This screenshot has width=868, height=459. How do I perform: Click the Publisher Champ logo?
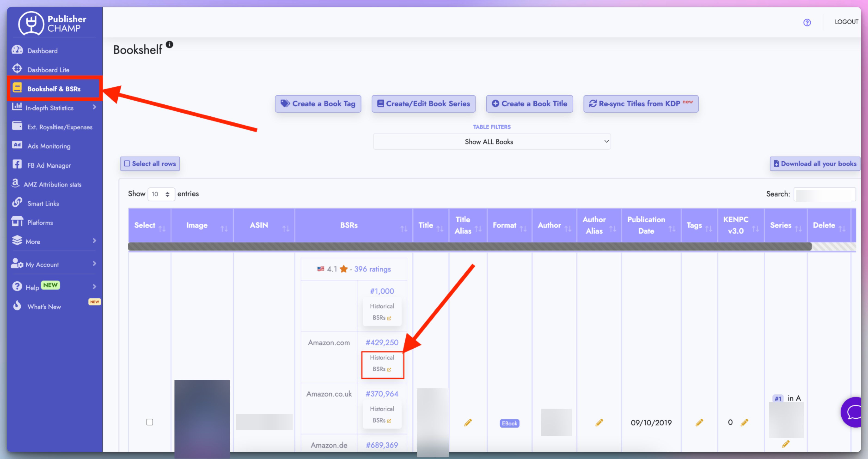[x=52, y=23]
